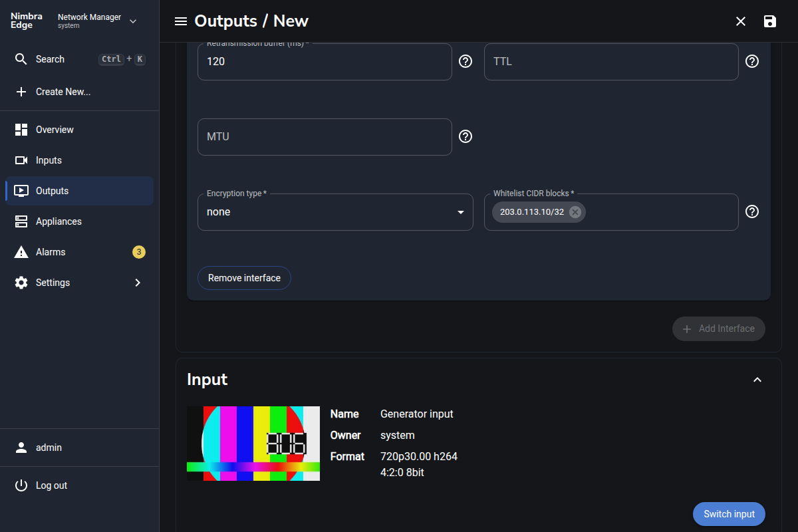798x532 pixels.
Task: Click the Switch input button
Action: tap(730, 514)
